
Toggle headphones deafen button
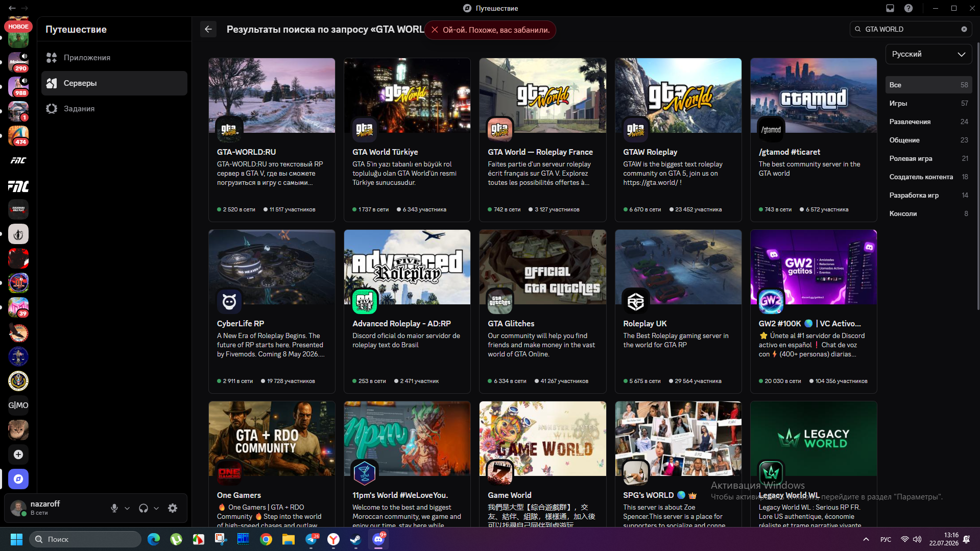(144, 508)
